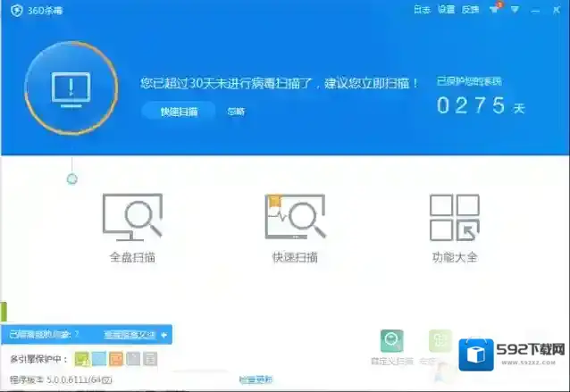Open 反馈 feedback menu
Screen dimensions: 570x392
470,10
